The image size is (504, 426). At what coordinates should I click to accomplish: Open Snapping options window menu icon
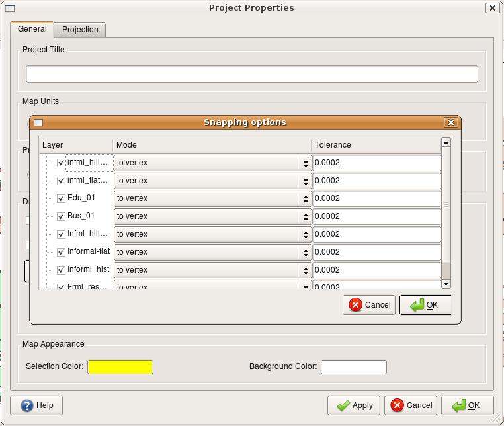click(x=38, y=123)
